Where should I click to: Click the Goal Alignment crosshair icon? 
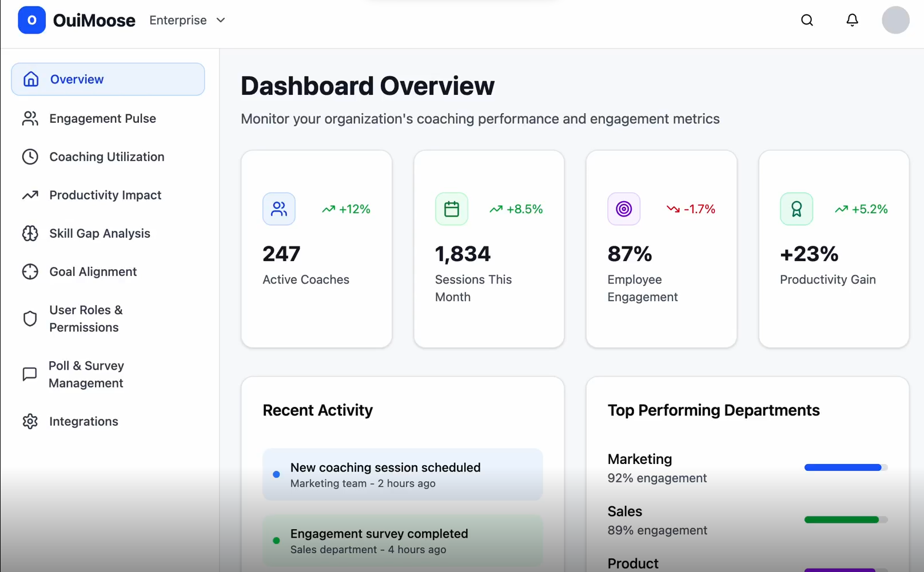click(x=30, y=271)
